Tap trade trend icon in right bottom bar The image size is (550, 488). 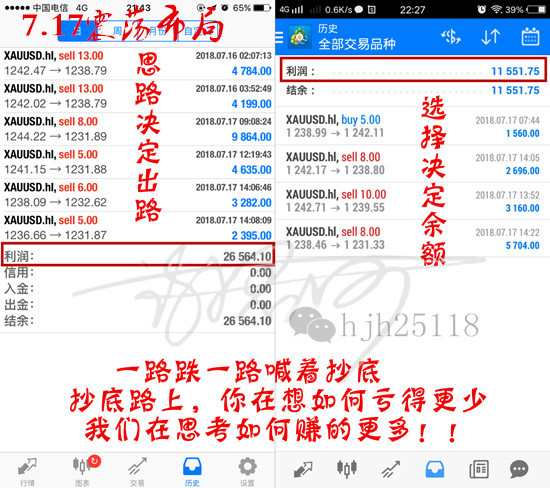(x=390, y=469)
